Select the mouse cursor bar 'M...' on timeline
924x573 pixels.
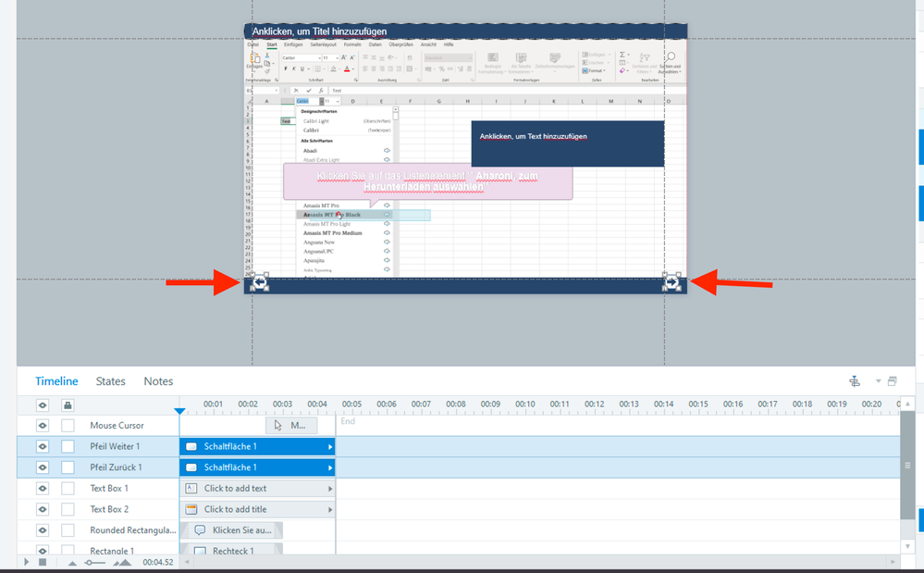pos(291,426)
